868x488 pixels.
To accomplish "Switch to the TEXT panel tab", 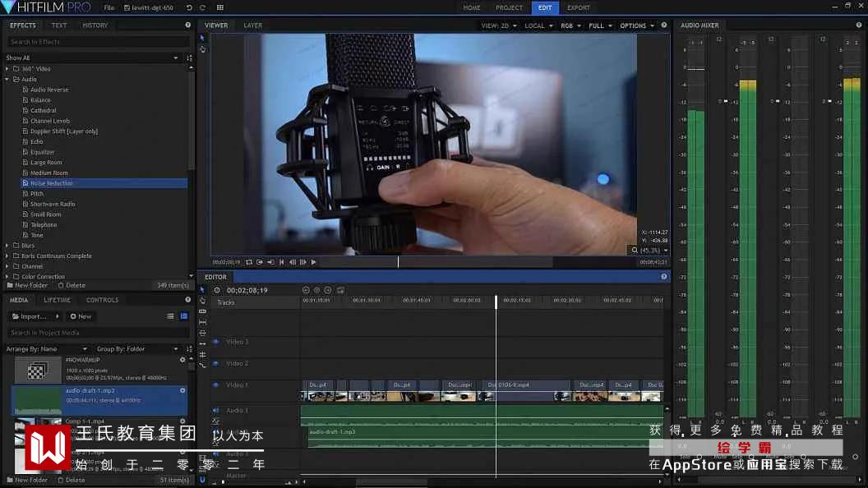I will [x=58, y=25].
